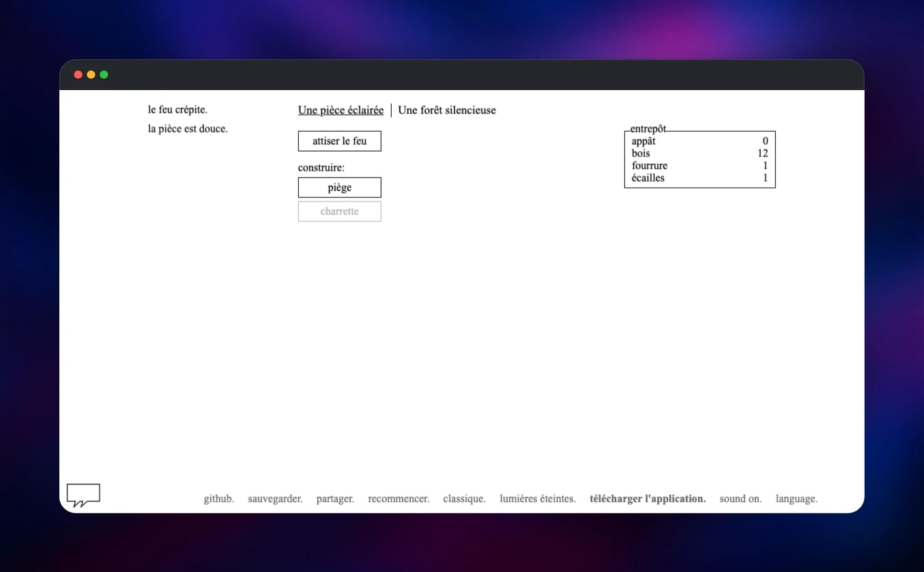The image size is (924, 572).
Task: Close the window with red button
Action: (78, 74)
